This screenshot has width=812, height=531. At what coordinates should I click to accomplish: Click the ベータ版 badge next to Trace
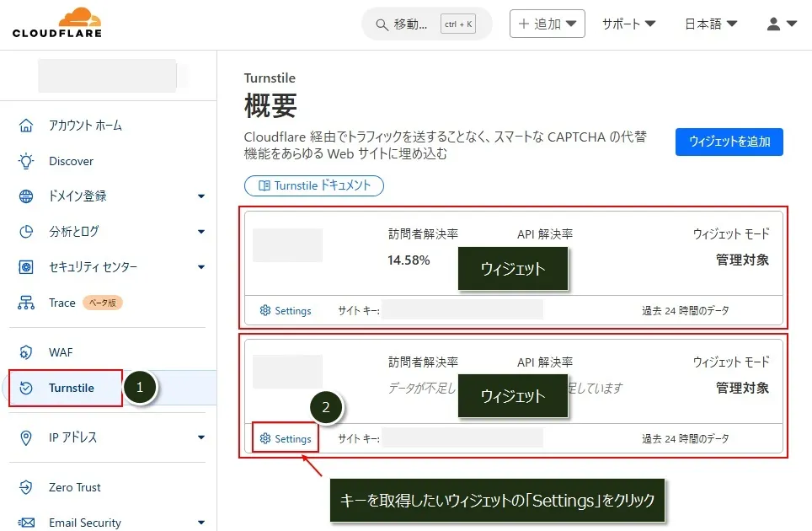point(103,303)
